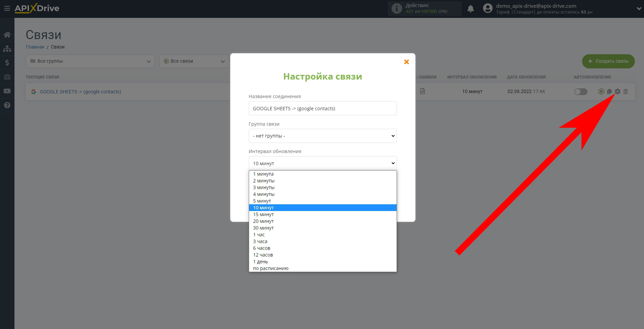Click the Название соединения input field
Screen dimensions: 644x329
[323, 108]
